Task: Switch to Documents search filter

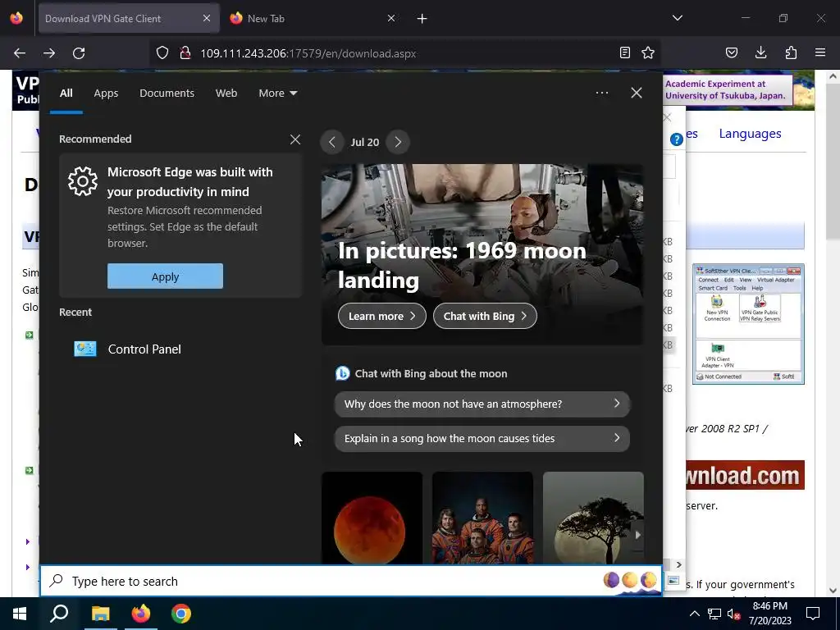Action: click(167, 94)
